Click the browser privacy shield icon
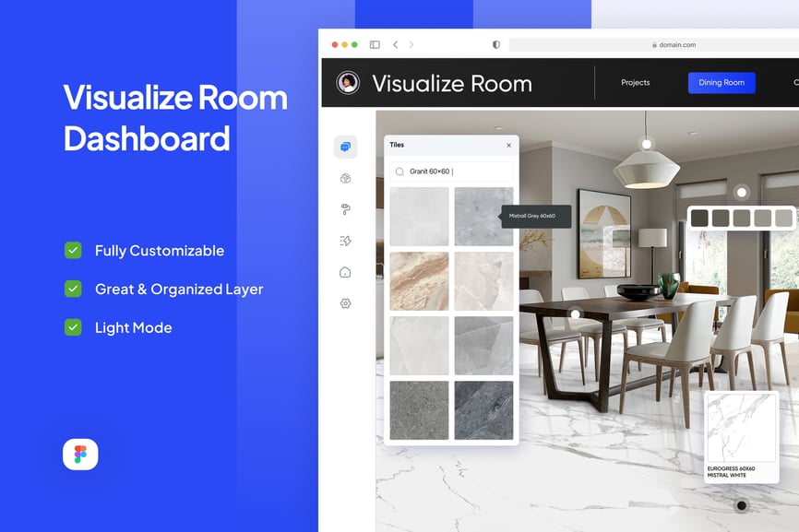The width and height of the screenshot is (799, 532). pos(495,44)
